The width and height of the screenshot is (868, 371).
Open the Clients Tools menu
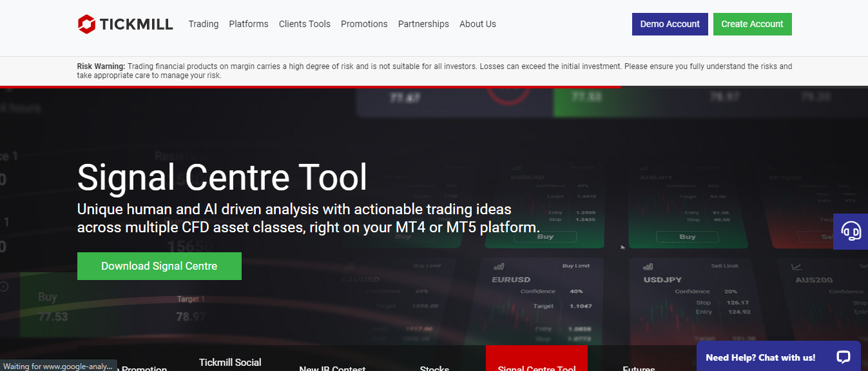coord(305,24)
